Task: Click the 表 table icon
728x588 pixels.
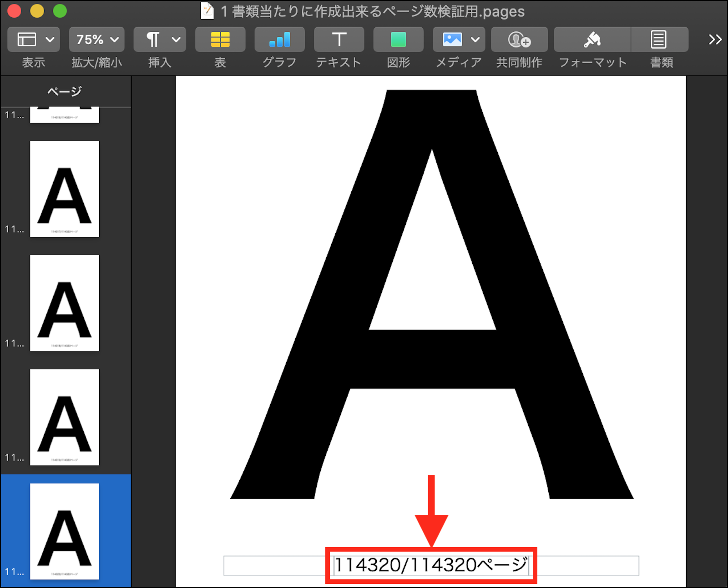Action: pos(220,40)
